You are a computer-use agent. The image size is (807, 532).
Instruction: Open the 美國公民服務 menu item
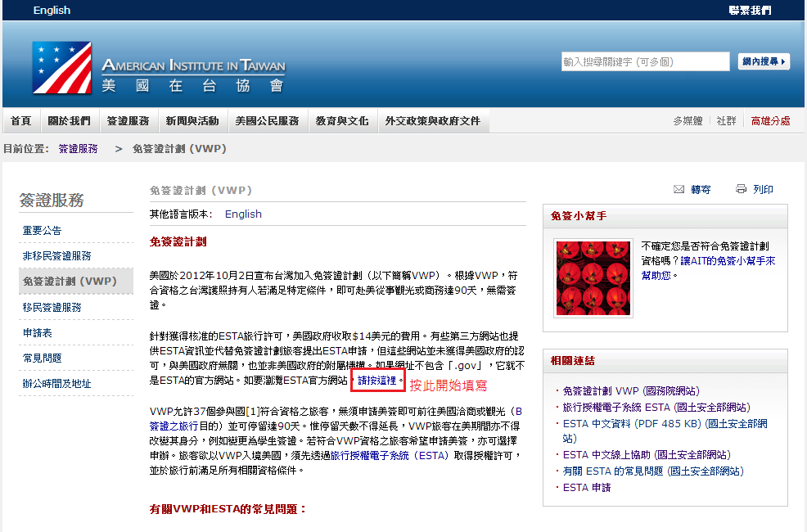pyautogui.click(x=267, y=121)
